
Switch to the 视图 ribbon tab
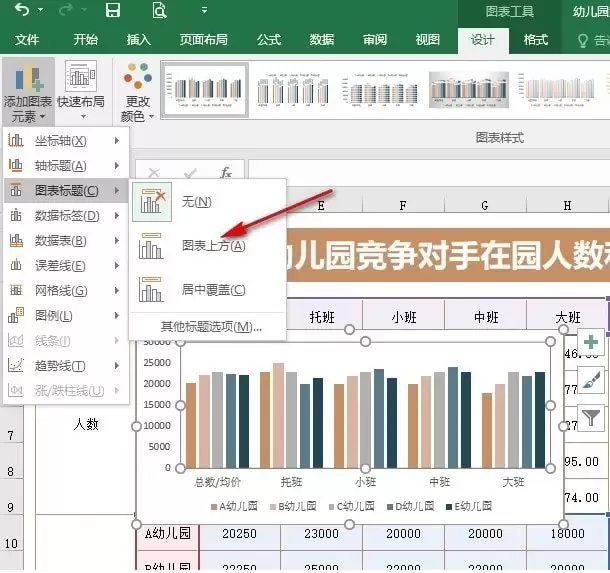428,39
